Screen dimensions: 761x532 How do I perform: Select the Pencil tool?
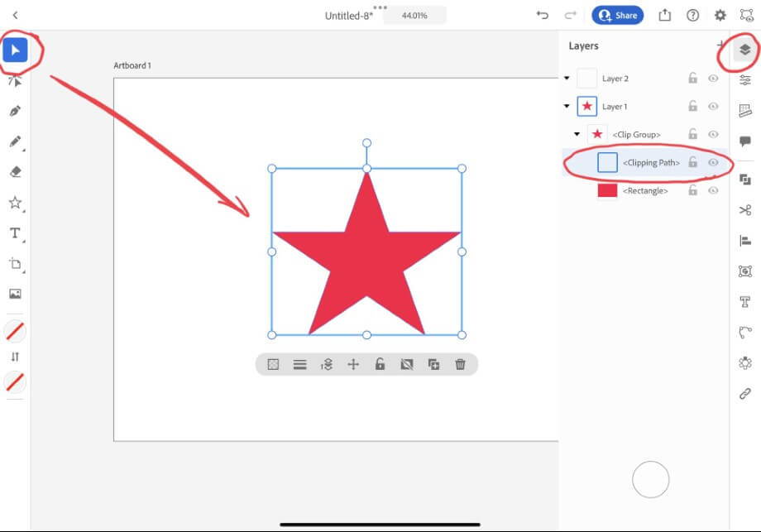15,141
